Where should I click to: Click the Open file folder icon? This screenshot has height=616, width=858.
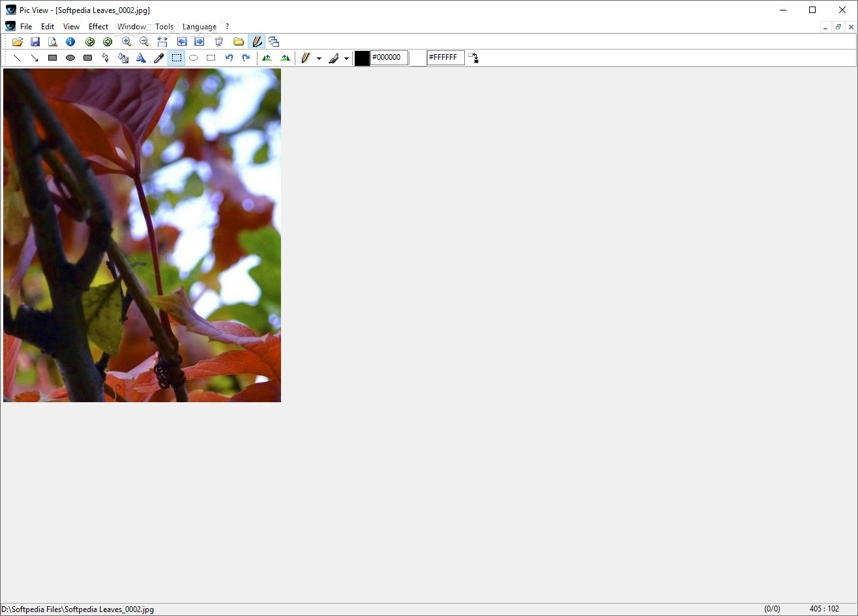point(18,42)
